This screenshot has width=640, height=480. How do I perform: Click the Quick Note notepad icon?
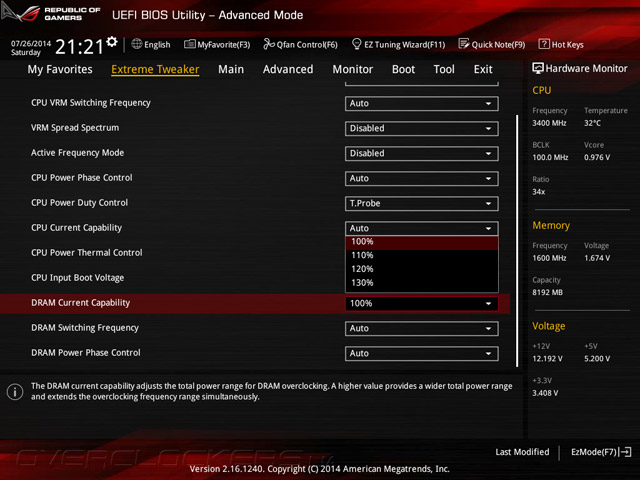pos(464,44)
